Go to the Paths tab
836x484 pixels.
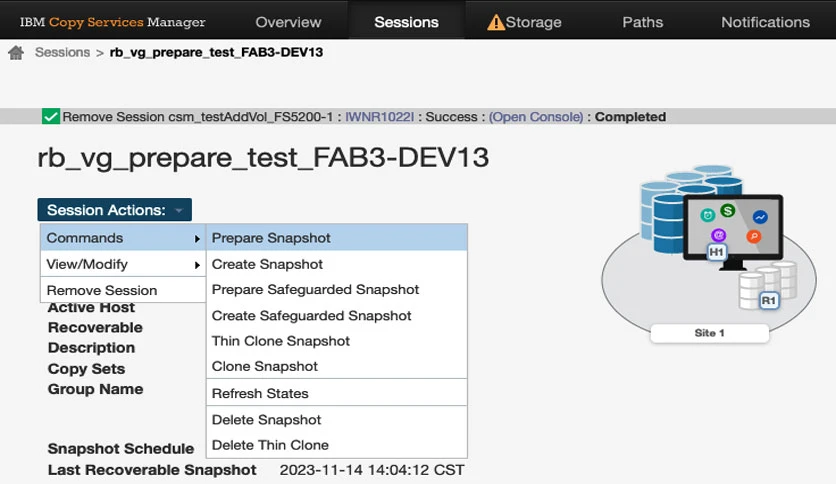pos(642,22)
